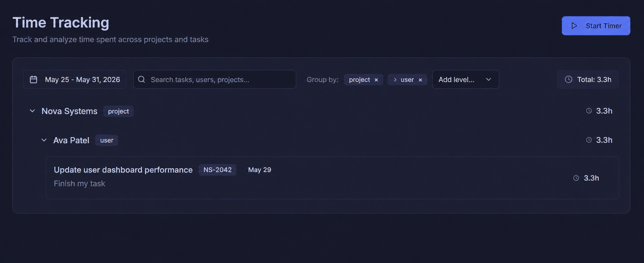644x263 pixels.
Task: Open the Add level dropdown
Action: pos(465,79)
